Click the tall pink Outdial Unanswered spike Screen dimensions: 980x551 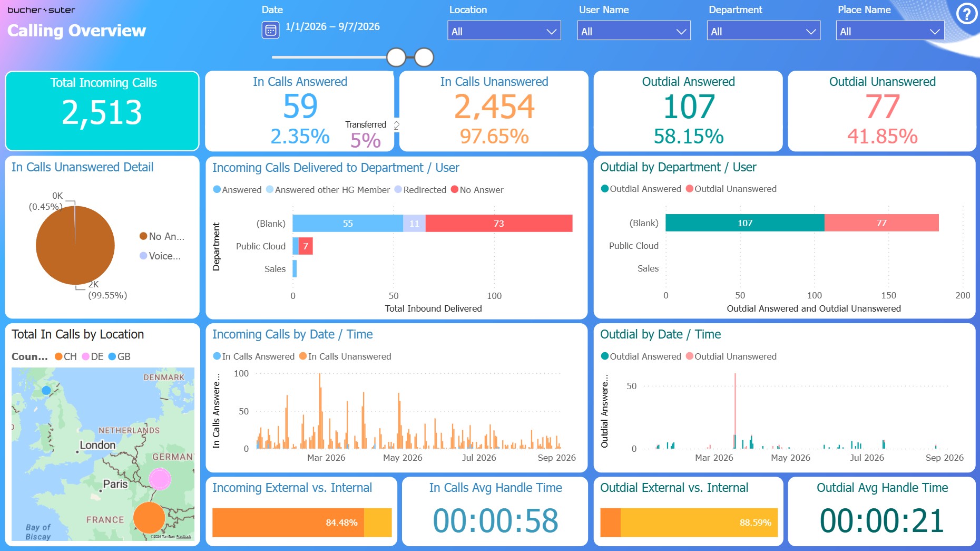point(735,404)
